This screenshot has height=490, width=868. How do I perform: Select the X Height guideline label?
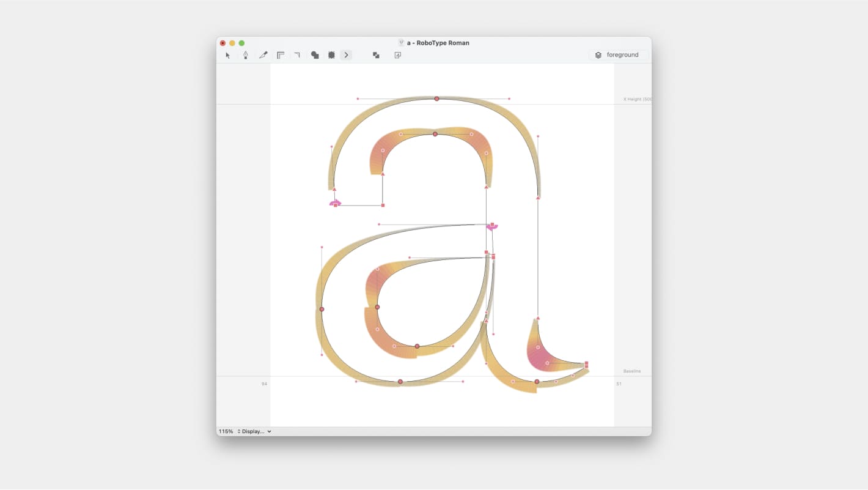tap(636, 98)
